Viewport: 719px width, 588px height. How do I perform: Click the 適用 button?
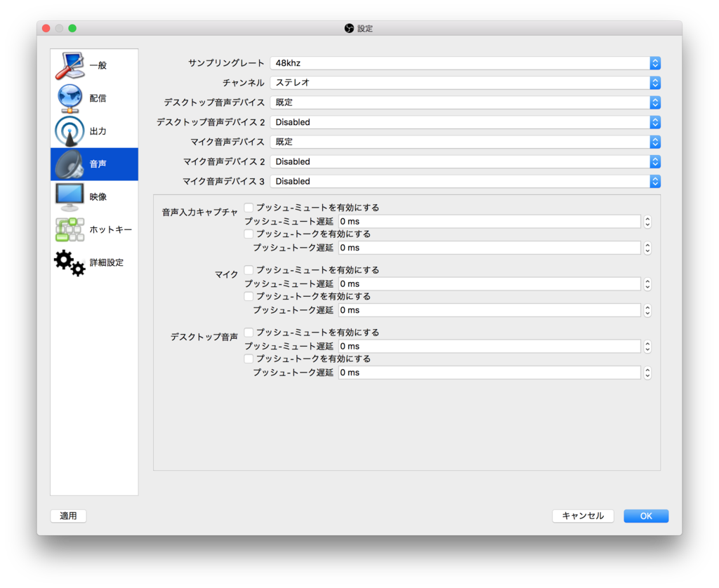tap(67, 516)
